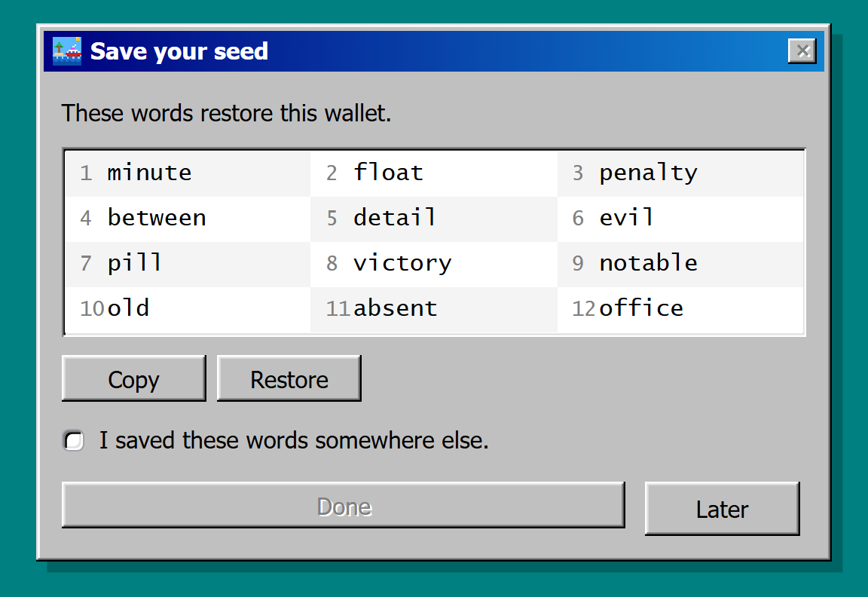
Task: Click the Done button
Action: tap(344, 505)
